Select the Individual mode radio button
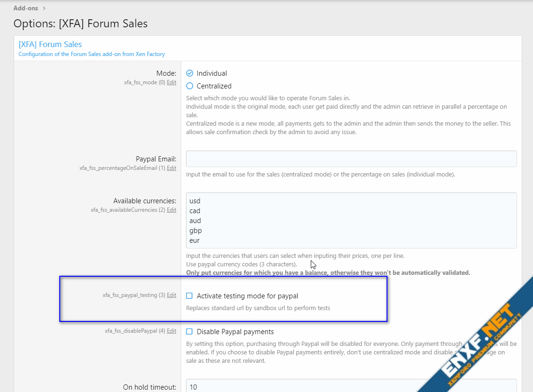Image resolution: width=533 pixels, height=392 pixels. tap(190, 73)
